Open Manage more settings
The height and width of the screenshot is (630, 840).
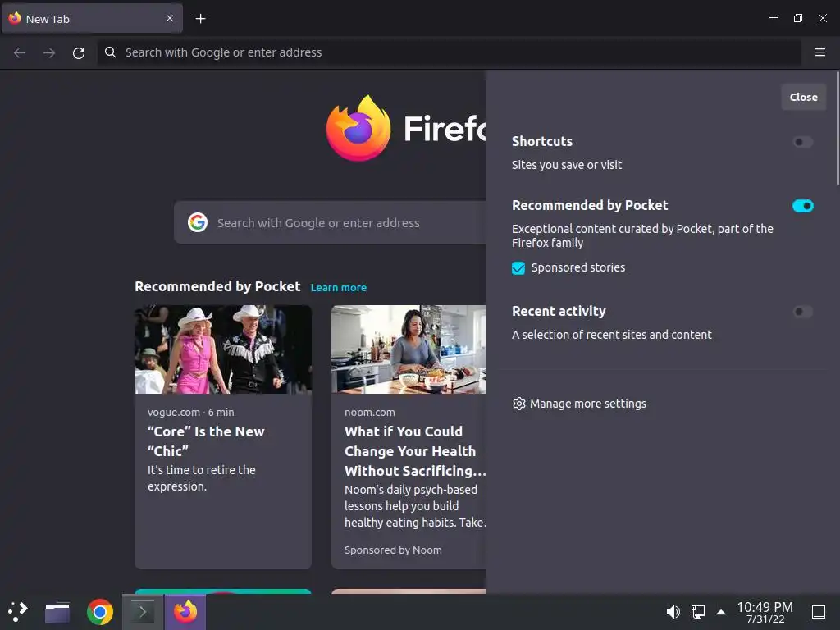pyautogui.click(x=580, y=404)
